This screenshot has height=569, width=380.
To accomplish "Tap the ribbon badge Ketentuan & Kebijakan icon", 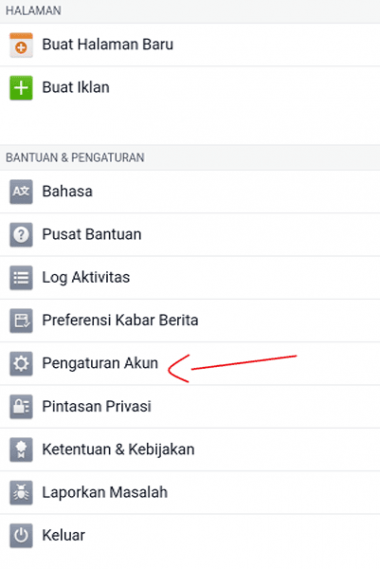I will click(21, 450).
